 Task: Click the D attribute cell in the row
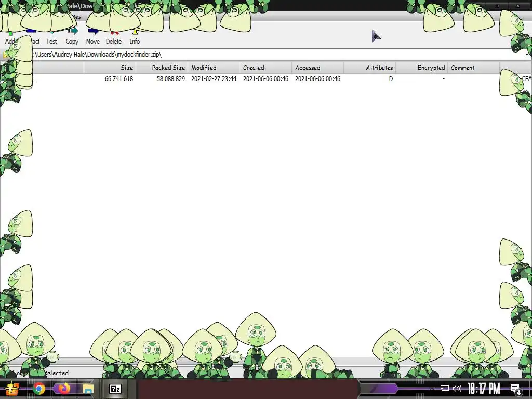(x=391, y=79)
